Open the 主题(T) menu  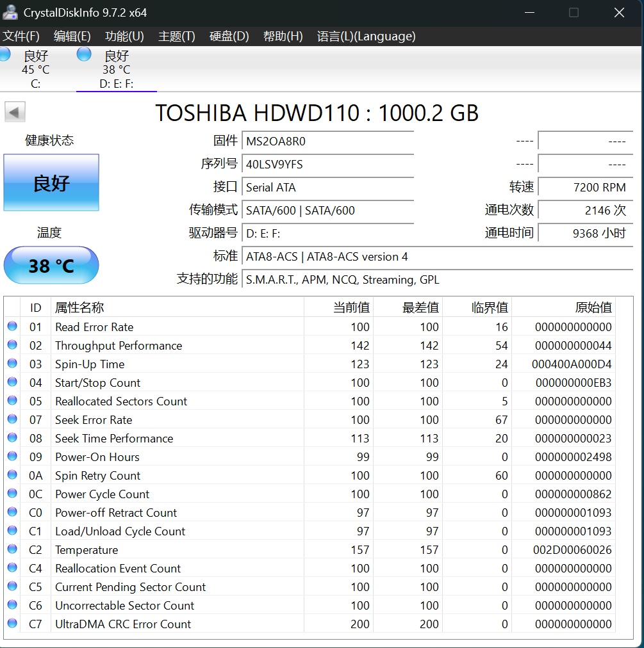point(177,36)
